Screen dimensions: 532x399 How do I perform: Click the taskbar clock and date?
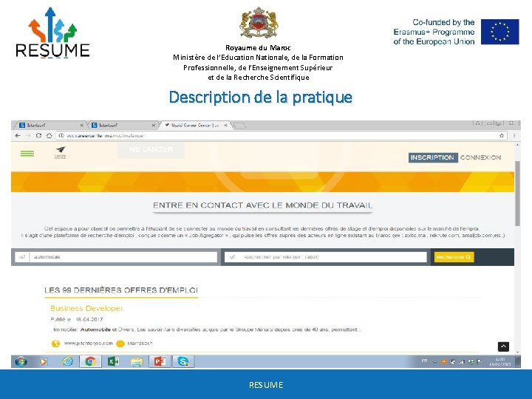point(500,361)
